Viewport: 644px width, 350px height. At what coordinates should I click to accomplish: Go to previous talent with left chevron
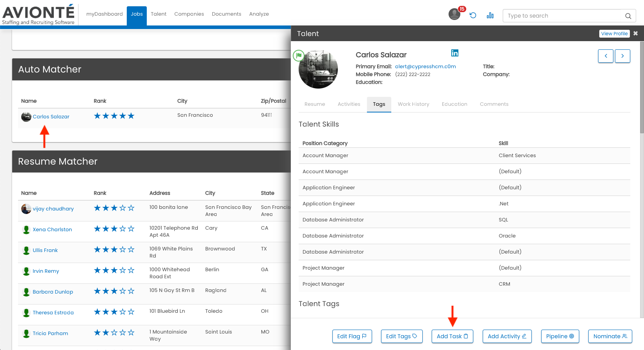pos(606,56)
